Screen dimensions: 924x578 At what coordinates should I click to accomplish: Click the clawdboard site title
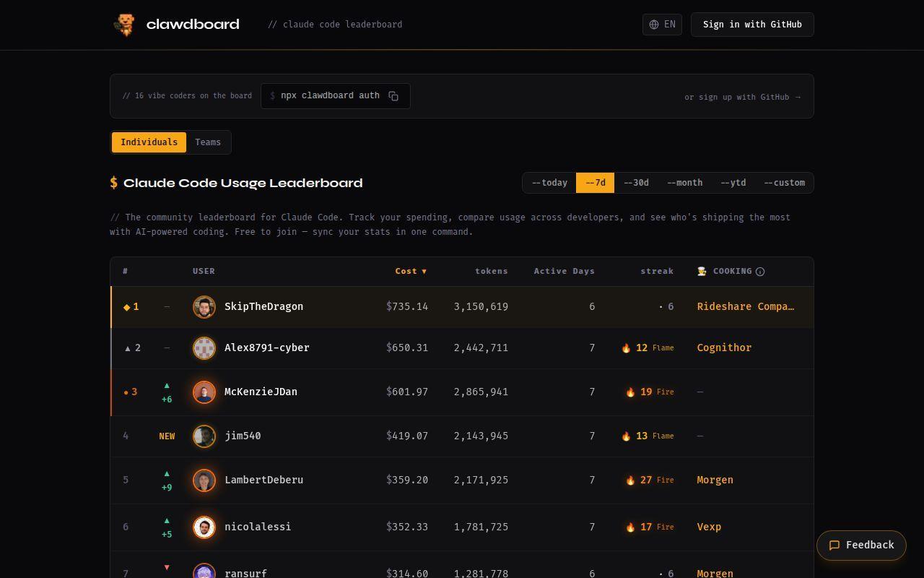point(193,25)
